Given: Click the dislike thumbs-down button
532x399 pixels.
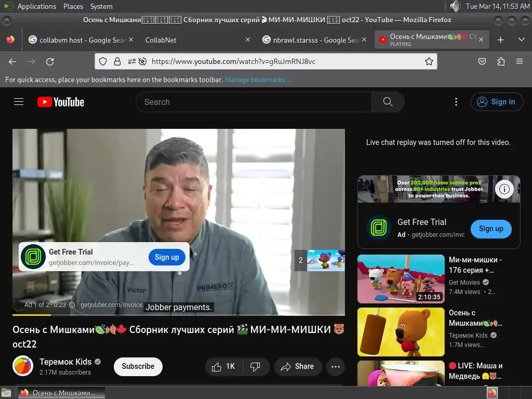Looking at the screenshot, I should click(x=255, y=366).
